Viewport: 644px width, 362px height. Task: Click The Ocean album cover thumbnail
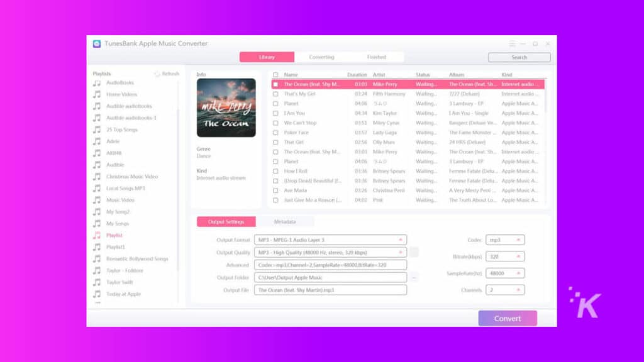click(226, 108)
